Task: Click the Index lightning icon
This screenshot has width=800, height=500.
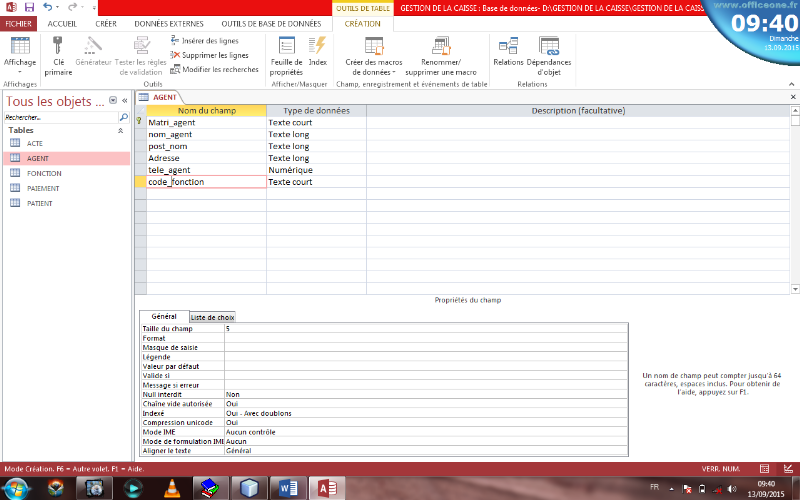Action: 317,46
